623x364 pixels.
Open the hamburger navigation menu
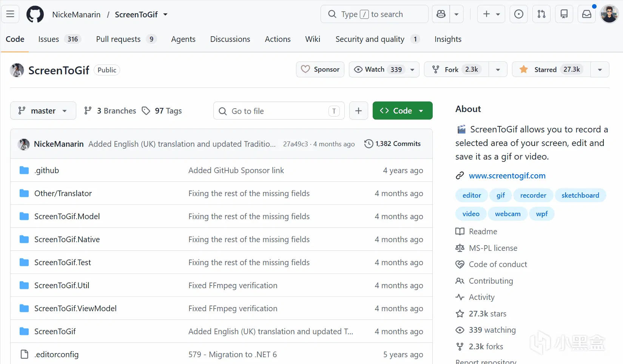(10, 14)
